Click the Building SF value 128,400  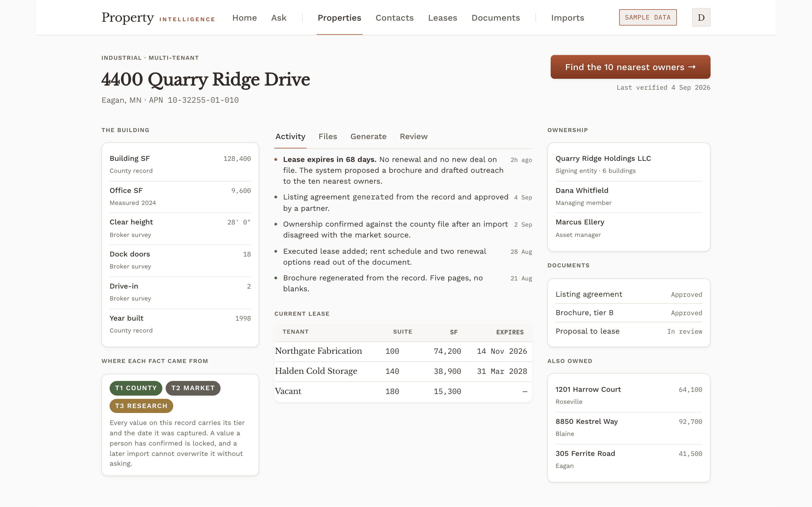coord(237,159)
